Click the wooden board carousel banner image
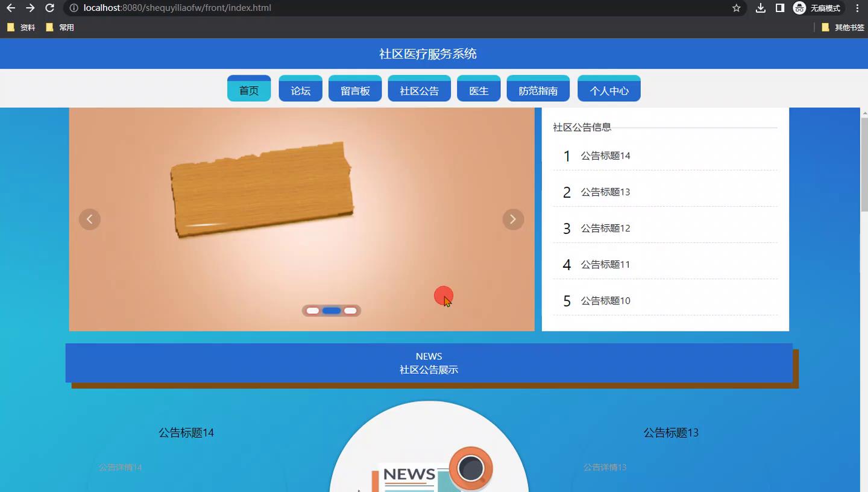This screenshot has width=868, height=492. [301, 219]
